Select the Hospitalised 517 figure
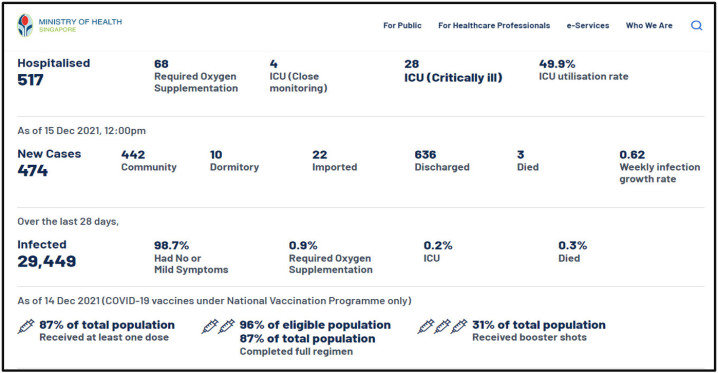Image resolution: width=718 pixels, height=373 pixels. coord(54,73)
